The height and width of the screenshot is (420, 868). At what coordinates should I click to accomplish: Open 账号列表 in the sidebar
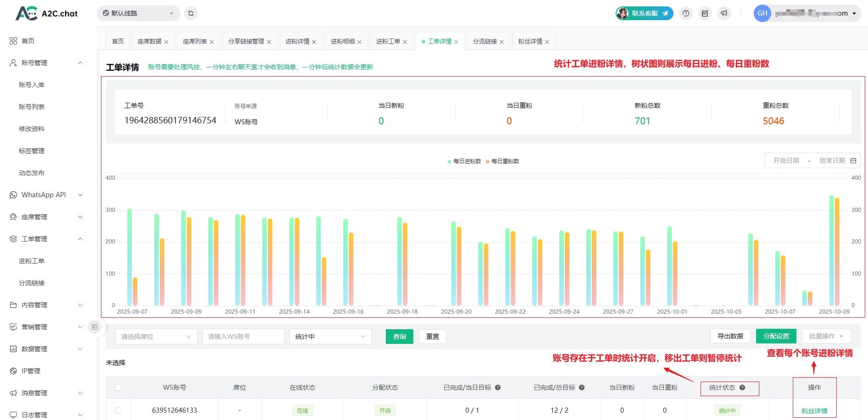point(32,107)
